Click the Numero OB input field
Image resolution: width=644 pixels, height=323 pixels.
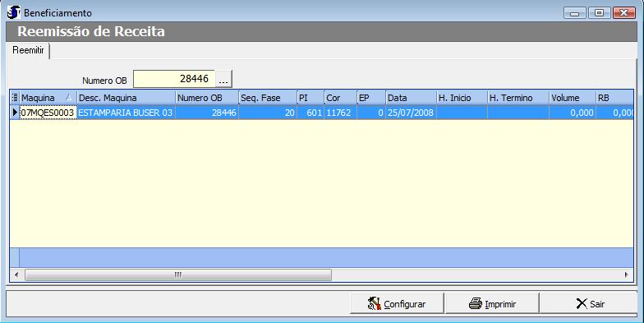(174, 79)
